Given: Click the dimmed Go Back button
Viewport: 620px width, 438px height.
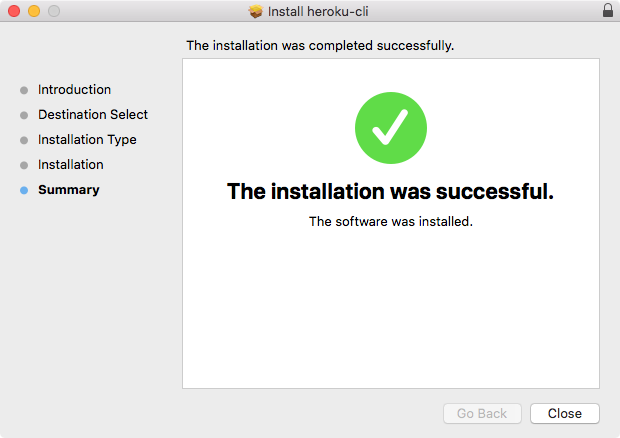Looking at the screenshot, I should click(482, 413).
